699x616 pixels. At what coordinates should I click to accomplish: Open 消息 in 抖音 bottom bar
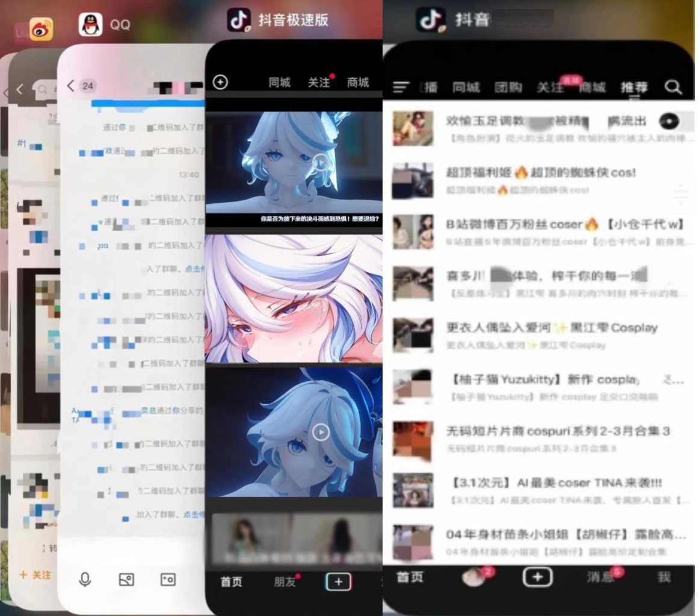(600, 577)
